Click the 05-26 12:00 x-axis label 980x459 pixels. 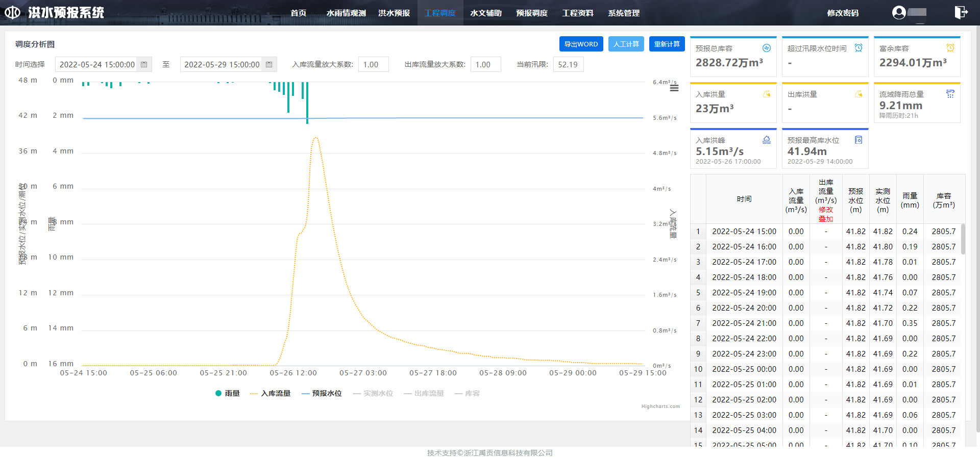[x=293, y=373]
